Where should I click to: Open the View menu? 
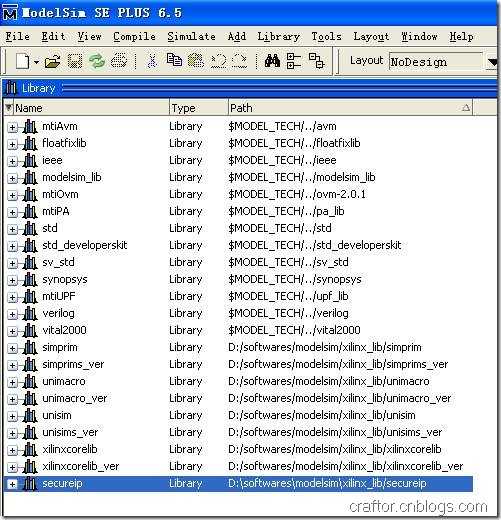click(89, 37)
